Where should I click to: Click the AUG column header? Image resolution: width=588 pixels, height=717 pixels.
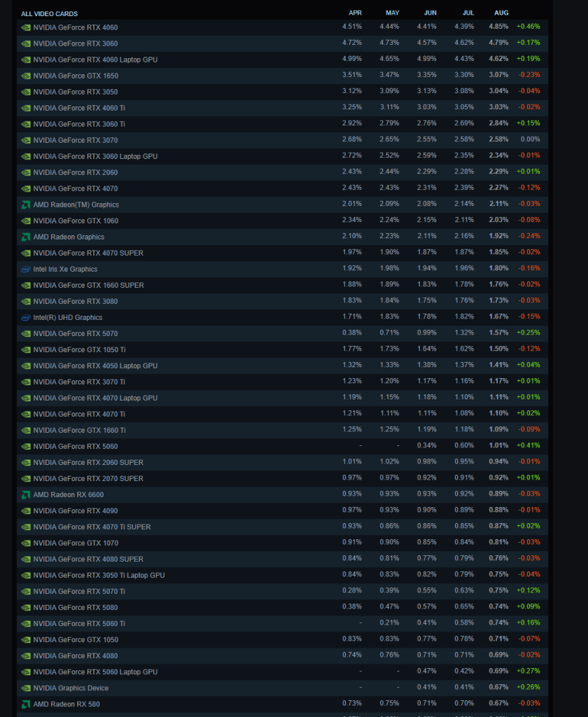[x=501, y=13]
